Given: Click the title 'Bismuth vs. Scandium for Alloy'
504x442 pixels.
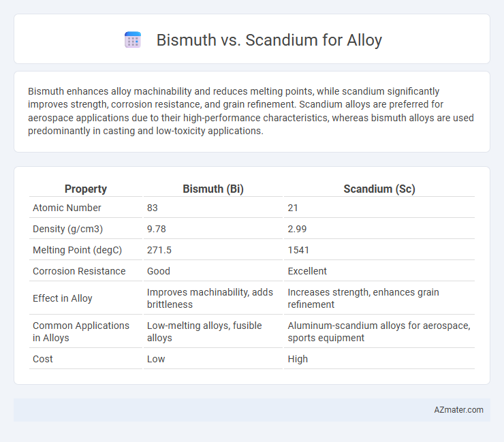Looking at the screenshot, I should (x=269, y=40).
